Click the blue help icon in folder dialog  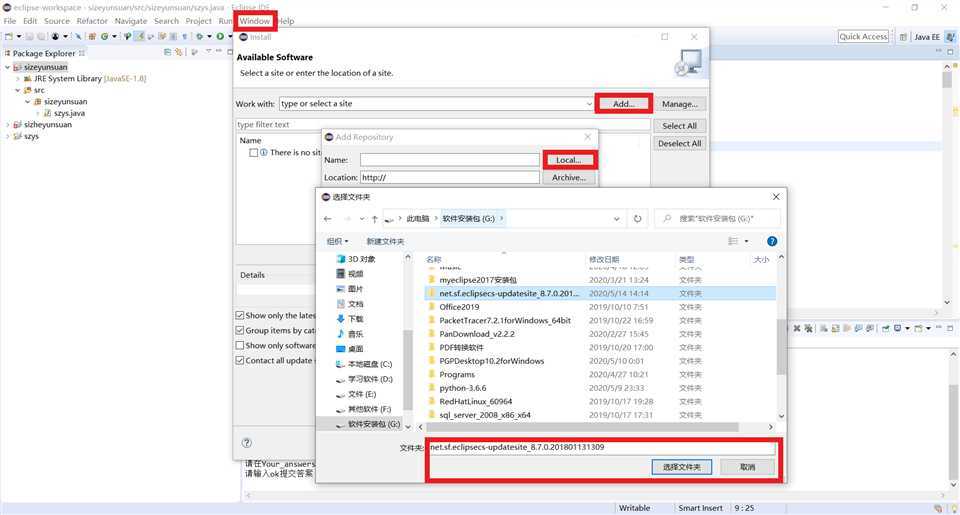(772, 241)
